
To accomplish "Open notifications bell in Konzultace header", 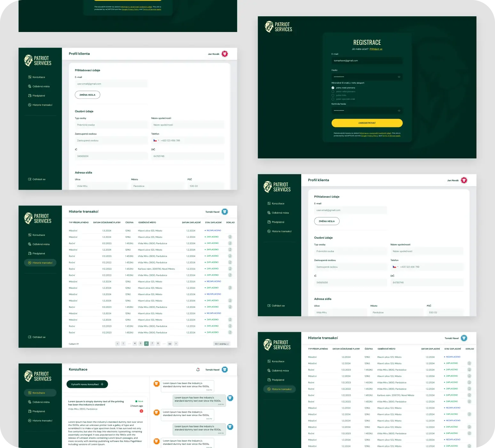I will click(x=198, y=370).
